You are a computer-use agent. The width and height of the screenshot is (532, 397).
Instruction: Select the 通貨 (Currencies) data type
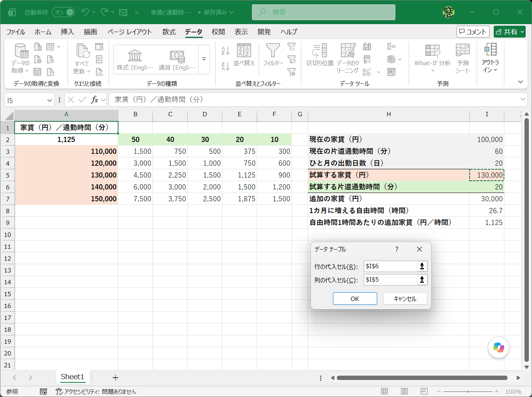point(177,59)
